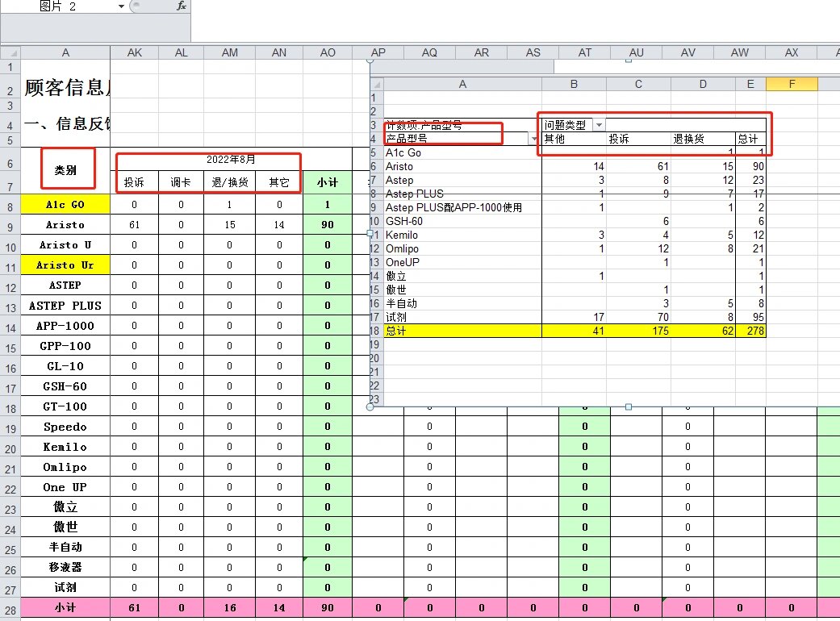Click the 61 complaints value in Aristo row

coord(135,225)
